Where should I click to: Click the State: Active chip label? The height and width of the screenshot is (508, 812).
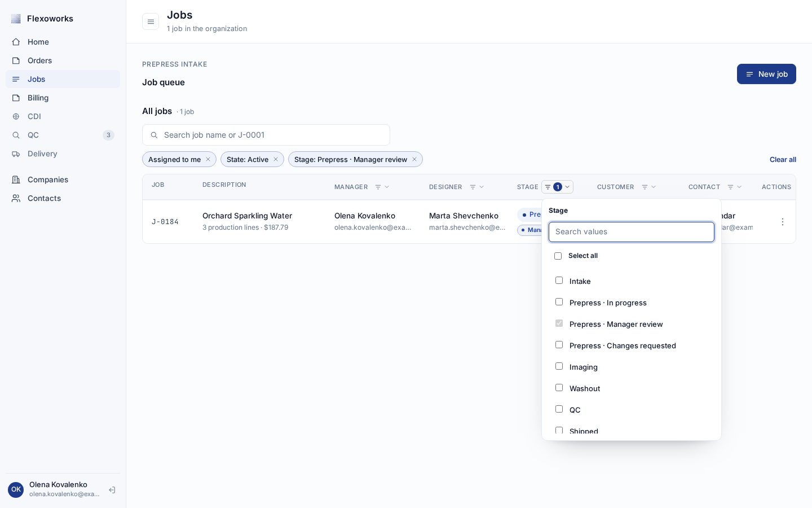[248, 160]
